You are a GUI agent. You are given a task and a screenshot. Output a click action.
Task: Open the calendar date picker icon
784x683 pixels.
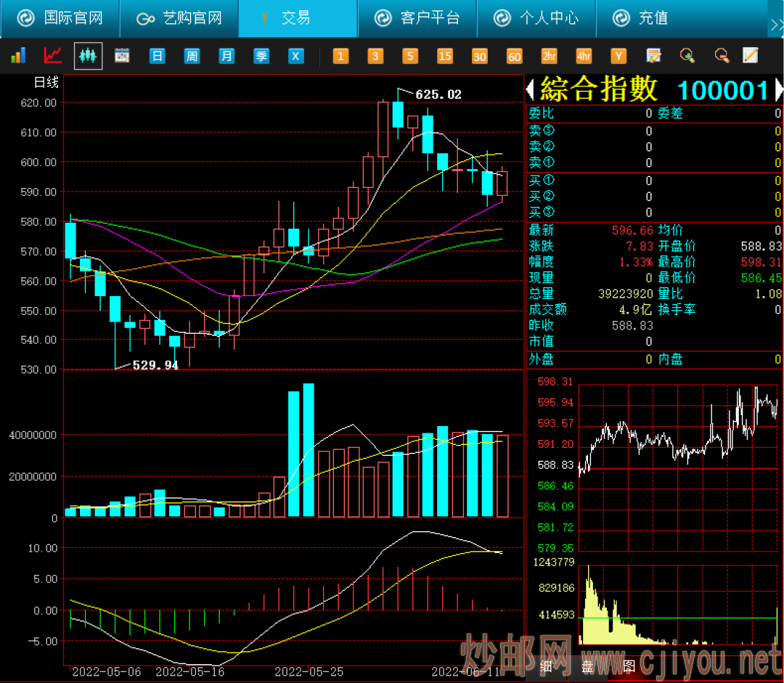point(122,55)
